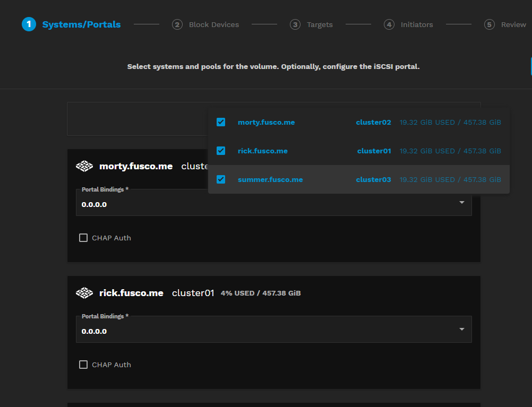Click the step 4 circle icon
Image resolution: width=532 pixels, height=407 pixels.
click(389, 24)
